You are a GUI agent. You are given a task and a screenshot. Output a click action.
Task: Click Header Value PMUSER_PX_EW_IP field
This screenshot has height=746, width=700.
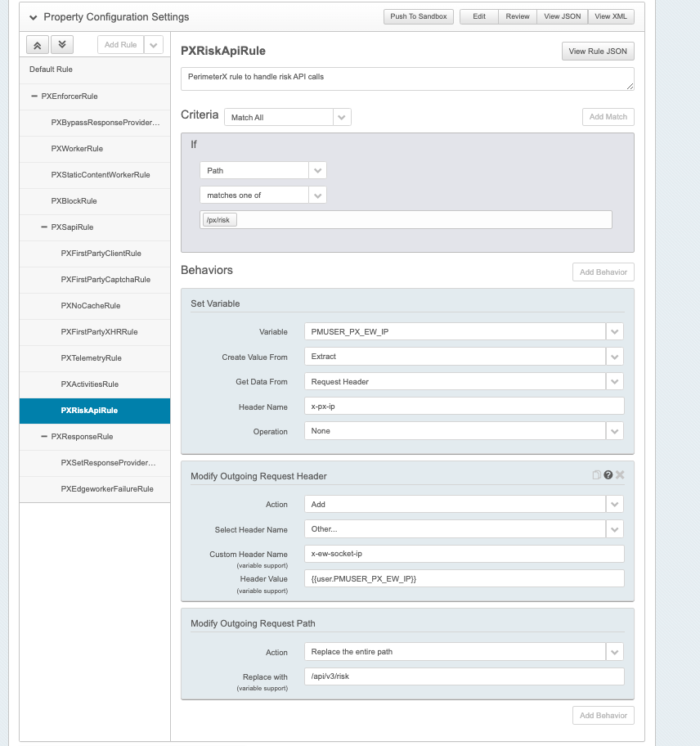tap(464, 578)
